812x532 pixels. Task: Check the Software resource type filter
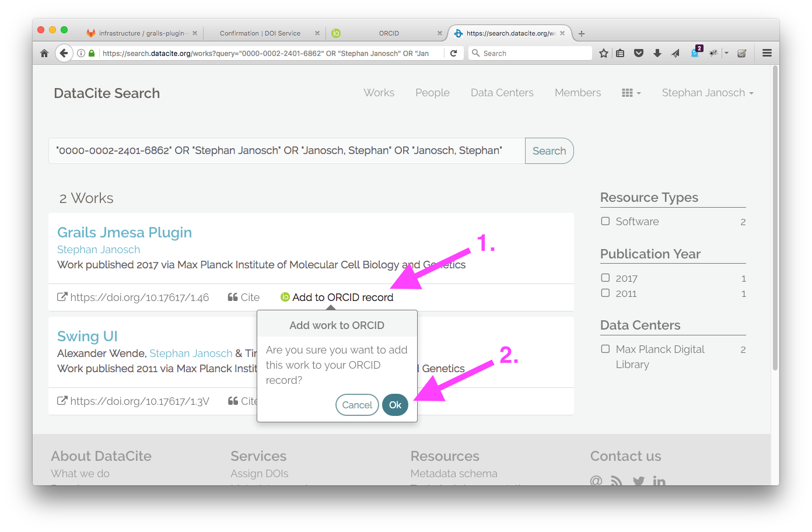tap(605, 221)
